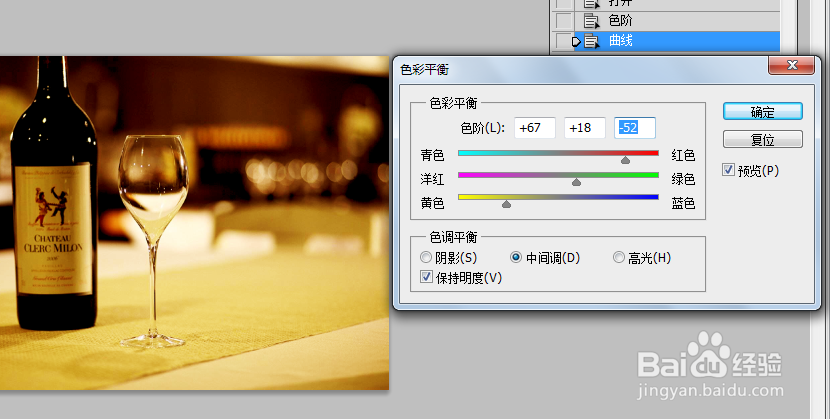The width and height of the screenshot is (830, 419).
Task: Confirm with the 确定 button
Action: coord(763,112)
